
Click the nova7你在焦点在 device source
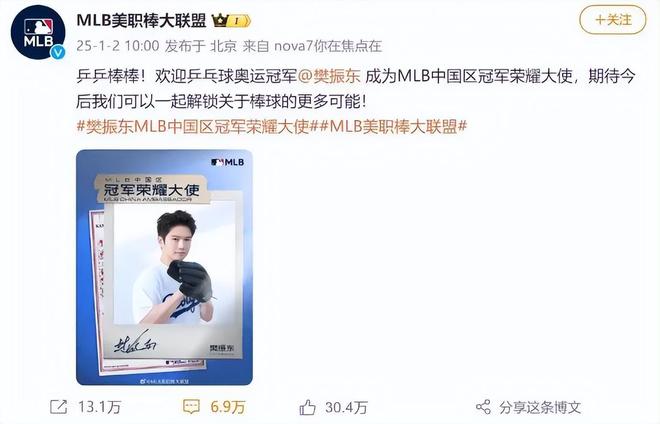(x=328, y=45)
